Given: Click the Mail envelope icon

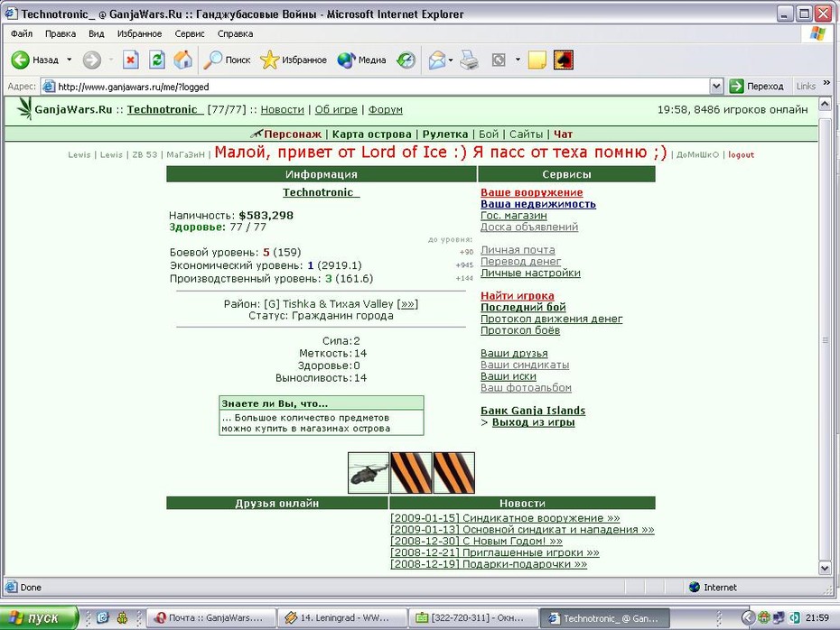Looking at the screenshot, I should coord(436,60).
